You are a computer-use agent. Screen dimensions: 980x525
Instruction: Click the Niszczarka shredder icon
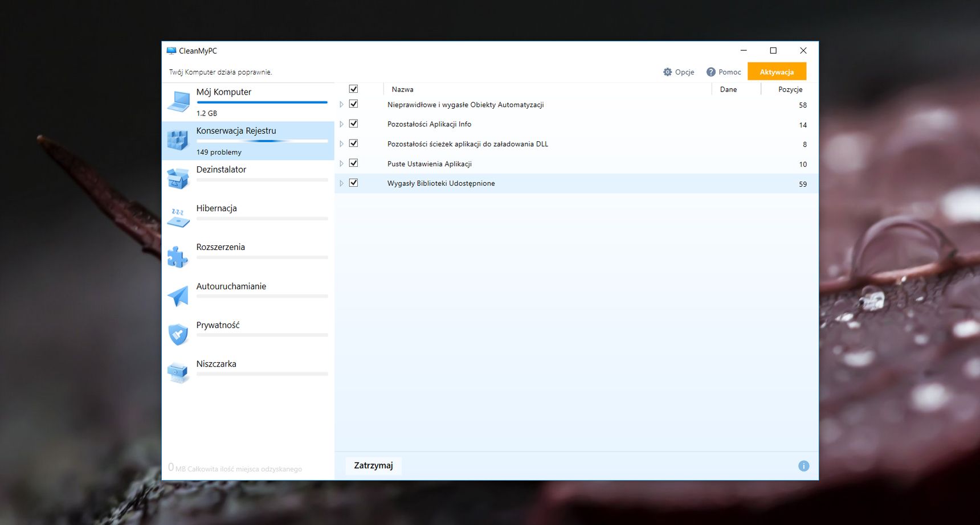pyautogui.click(x=178, y=373)
